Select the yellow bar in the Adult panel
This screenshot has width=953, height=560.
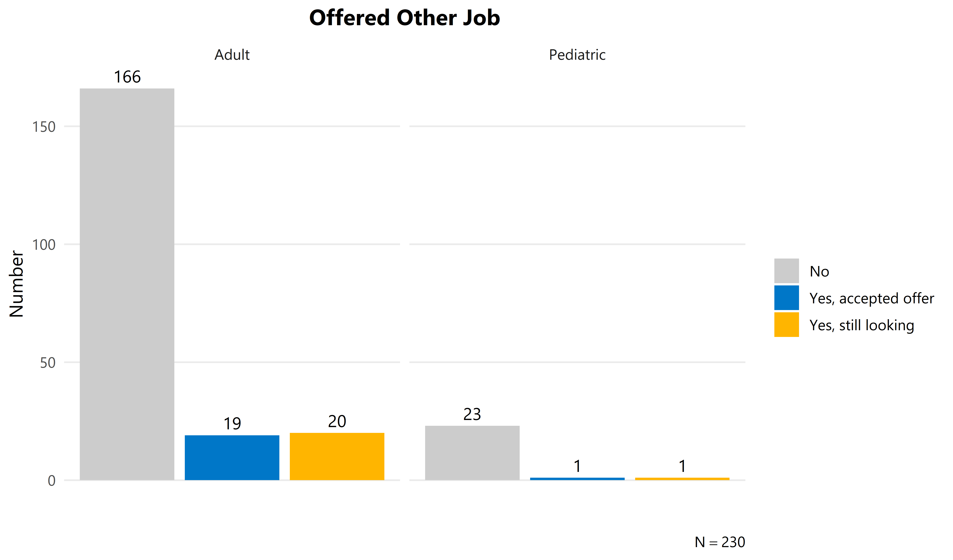(337, 456)
